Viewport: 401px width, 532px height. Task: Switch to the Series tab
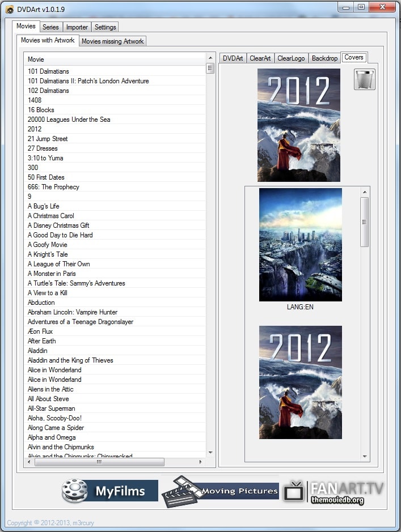pos(50,27)
